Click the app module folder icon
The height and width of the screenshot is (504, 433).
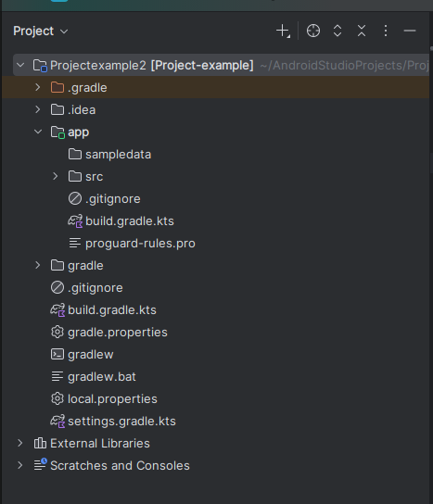coord(57,132)
